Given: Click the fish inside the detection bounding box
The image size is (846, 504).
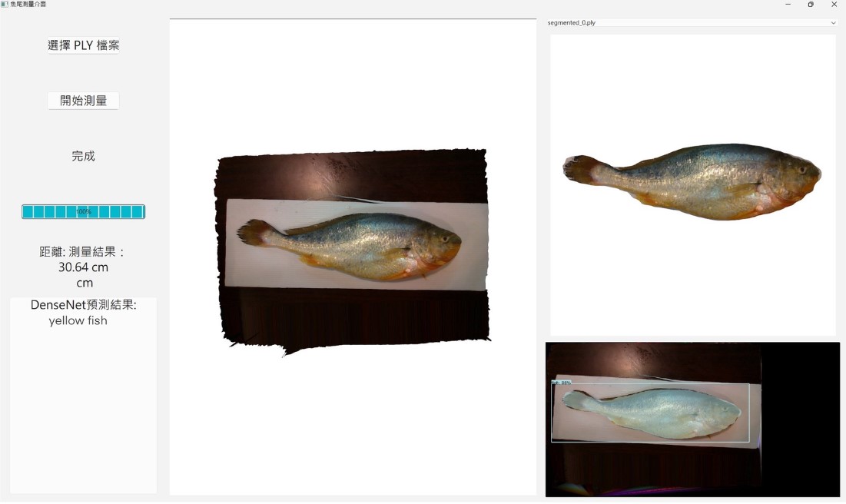Looking at the screenshot, I should click(653, 413).
